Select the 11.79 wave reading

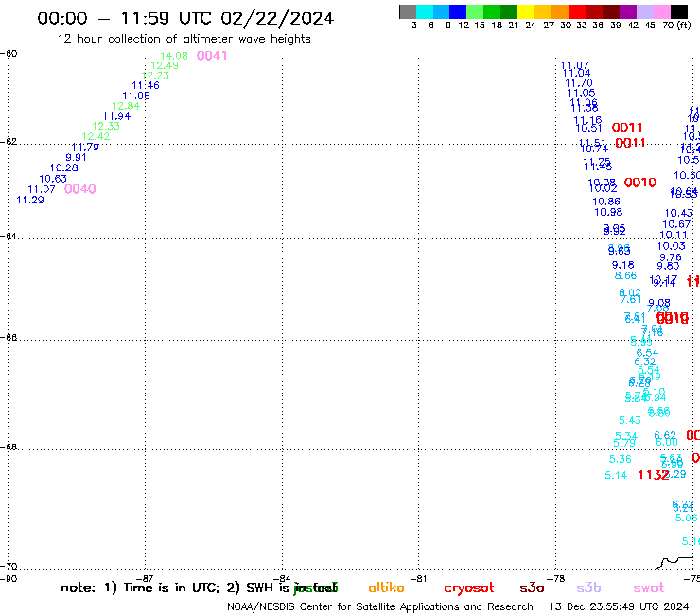pyautogui.click(x=85, y=148)
